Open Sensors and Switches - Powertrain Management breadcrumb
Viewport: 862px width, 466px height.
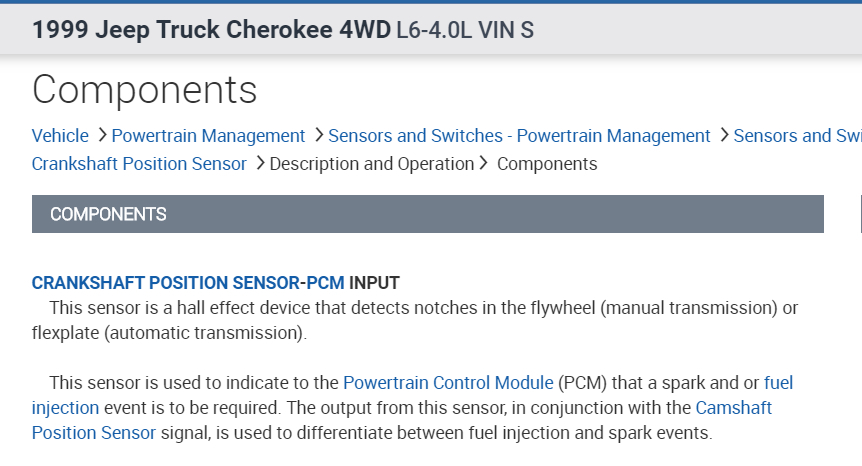click(x=519, y=135)
